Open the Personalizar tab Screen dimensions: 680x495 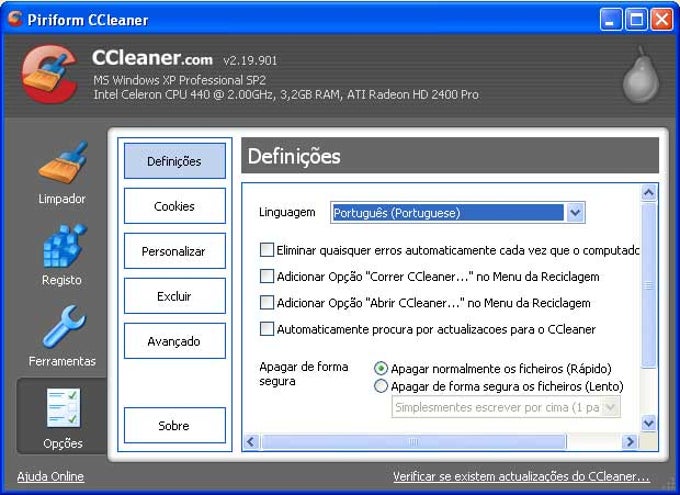(175, 251)
